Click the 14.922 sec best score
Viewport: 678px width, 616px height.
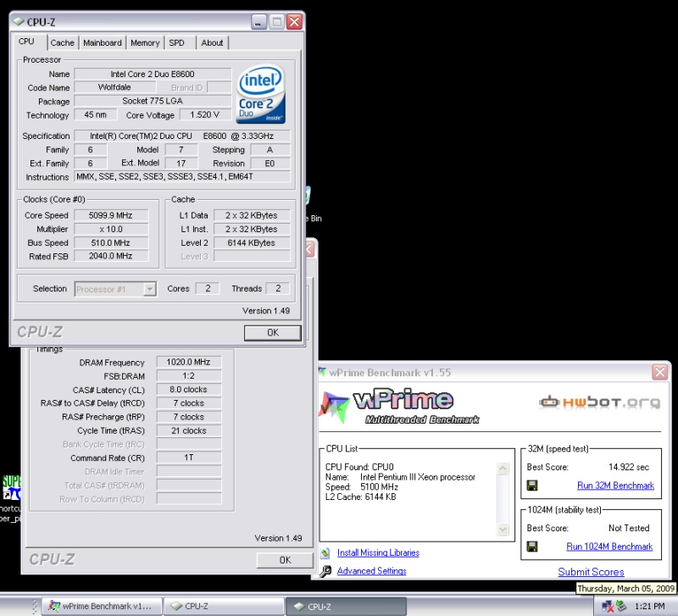point(629,467)
